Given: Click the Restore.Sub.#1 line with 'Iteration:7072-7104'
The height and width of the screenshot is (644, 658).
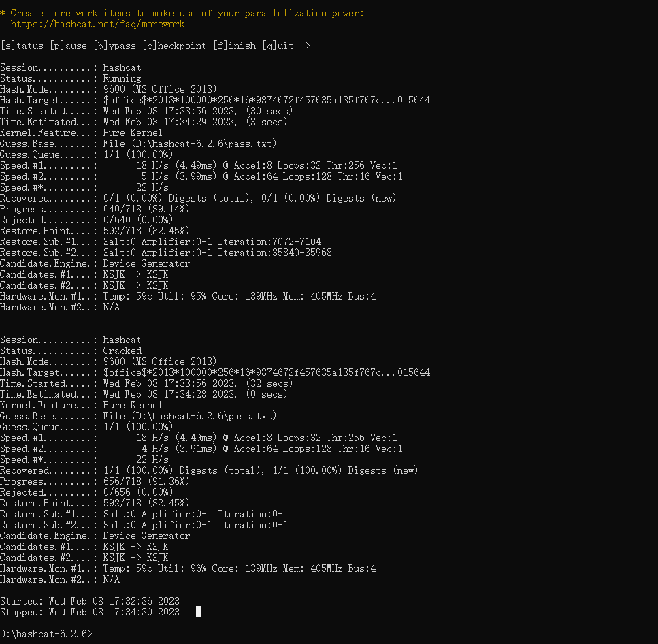Looking at the screenshot, I should 161,242.
